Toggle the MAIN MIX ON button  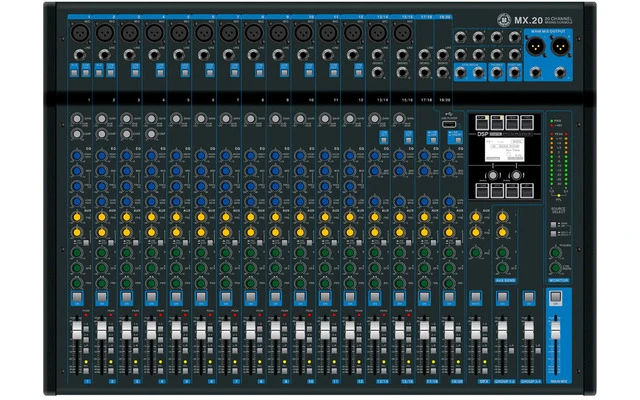point(556,297)
